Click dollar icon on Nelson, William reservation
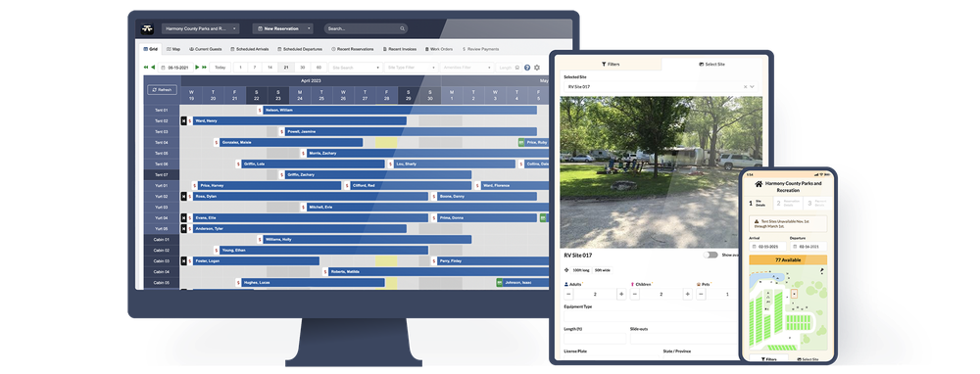This screenshot has width=980, height=374. tap(260, 110)
